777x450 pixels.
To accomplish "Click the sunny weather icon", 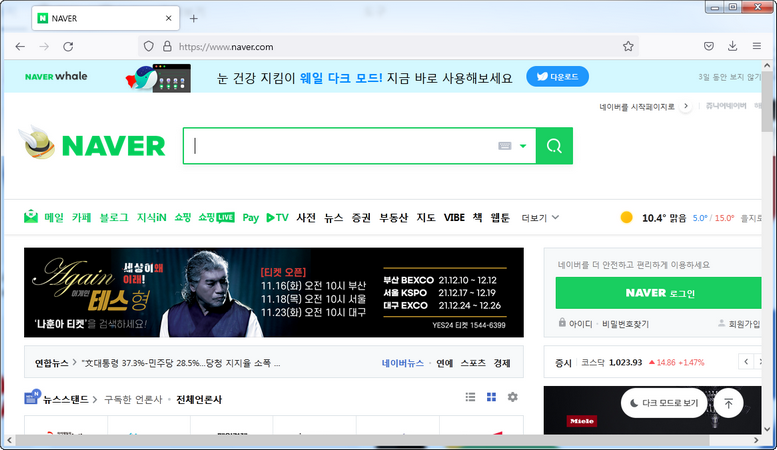I will click(x=626, y=218).
